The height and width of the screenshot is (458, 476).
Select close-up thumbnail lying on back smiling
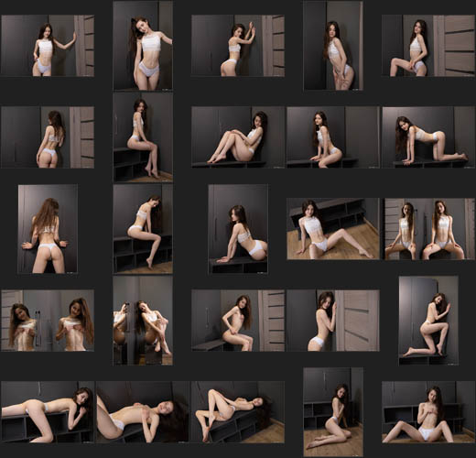pos(143,412)
